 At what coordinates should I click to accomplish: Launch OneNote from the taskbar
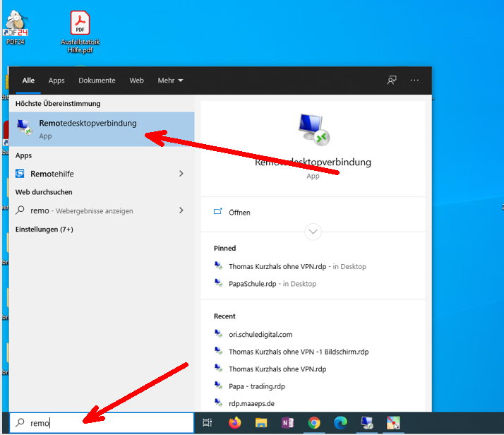(x=288, y=423)
